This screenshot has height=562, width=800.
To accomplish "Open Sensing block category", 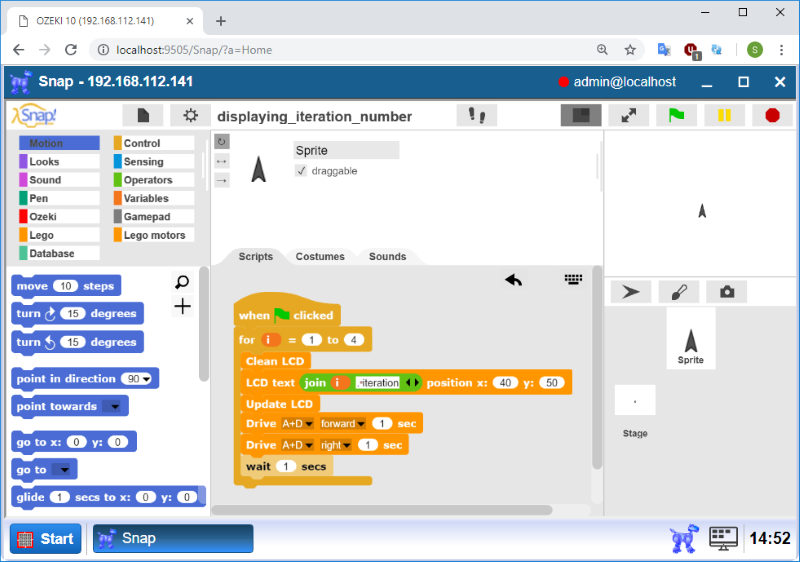I will [154, 162].
